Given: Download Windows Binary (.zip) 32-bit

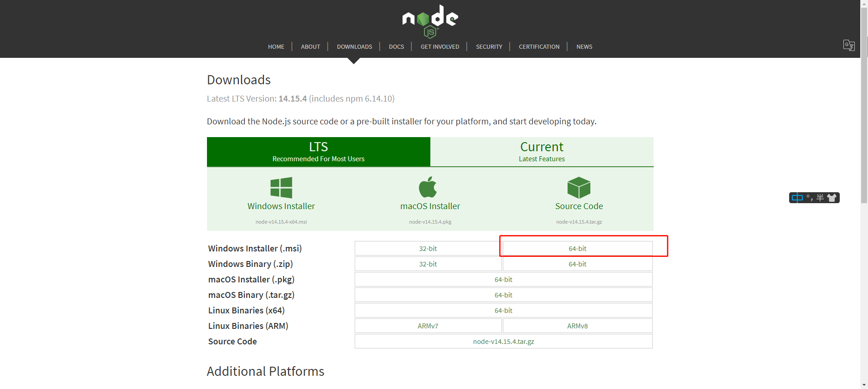Looking at the screenshot, I should tap(428, 264).
